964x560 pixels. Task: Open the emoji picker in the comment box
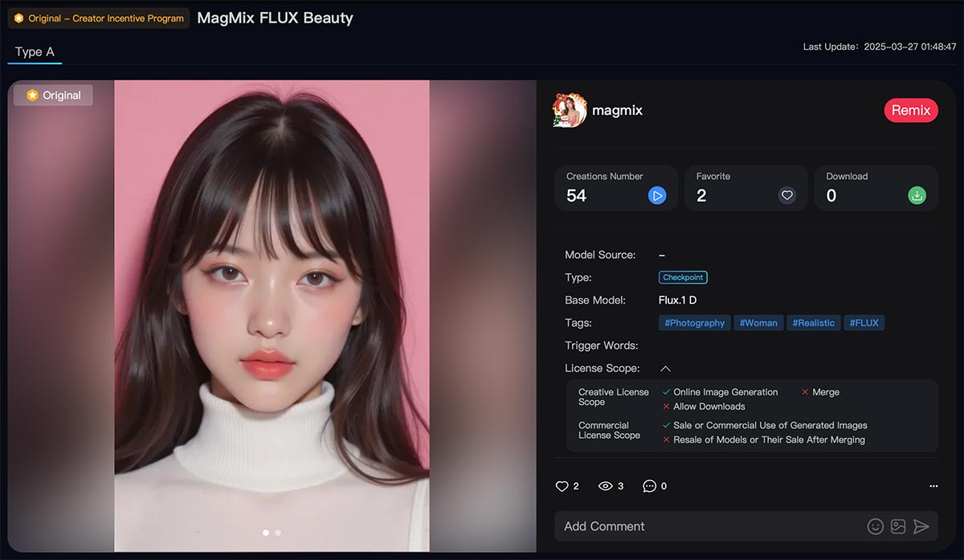tap(875, 526)
